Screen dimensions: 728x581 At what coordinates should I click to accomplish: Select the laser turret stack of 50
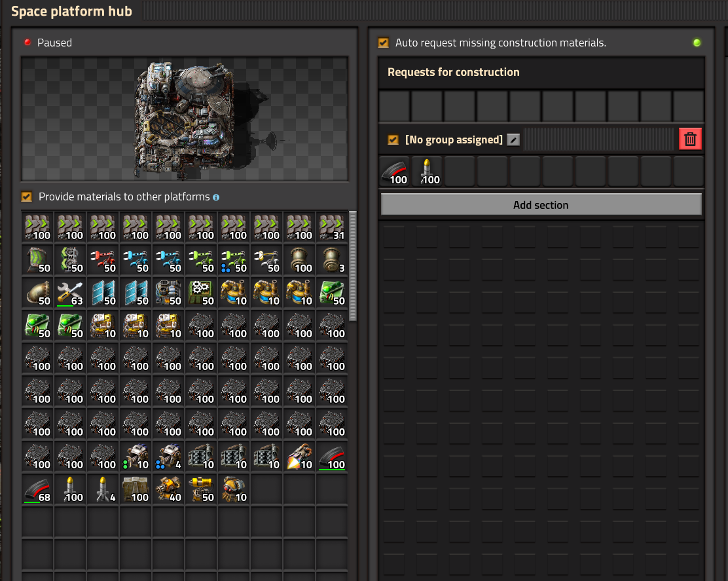(x=202, y=489)
